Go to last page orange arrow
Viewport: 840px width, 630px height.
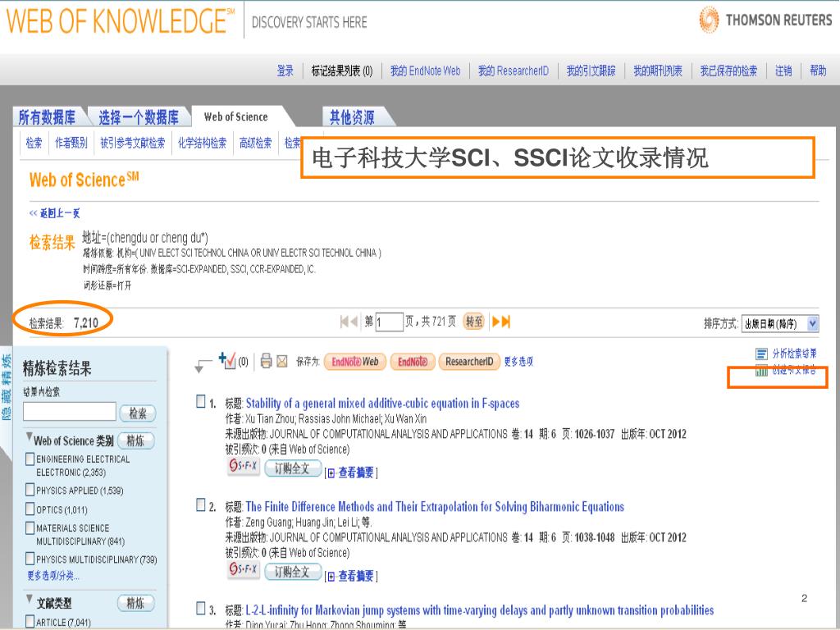pyautogui.click(x=505, y=322)
